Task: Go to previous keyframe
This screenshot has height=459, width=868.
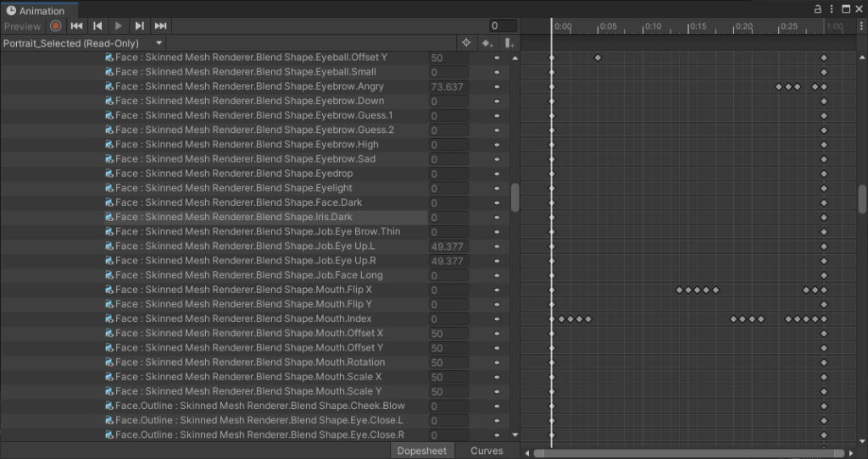Action: pyautogui.click(x=97, y=26)
